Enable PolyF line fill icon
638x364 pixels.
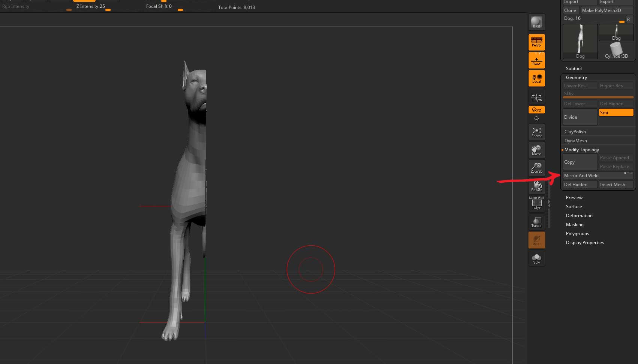536,204
